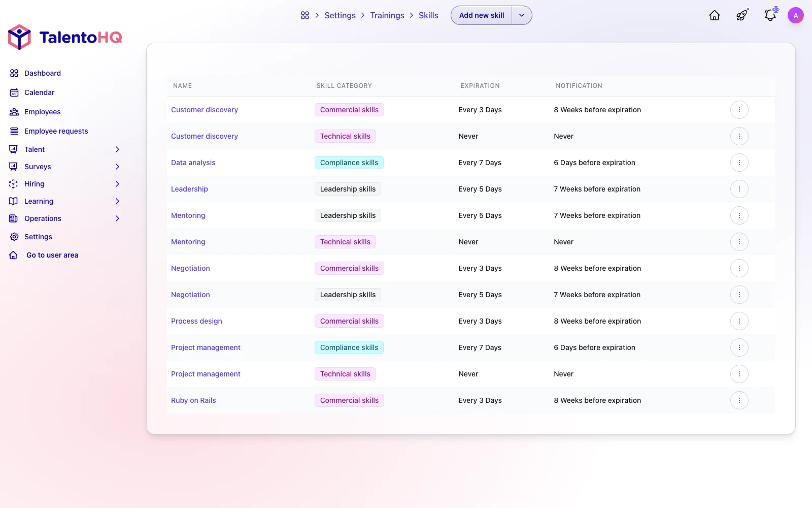Viewport: 812px width, 508px height.
Task: Open actions menu for Ruby on Rails row
Action: click(x=739, y=400)
